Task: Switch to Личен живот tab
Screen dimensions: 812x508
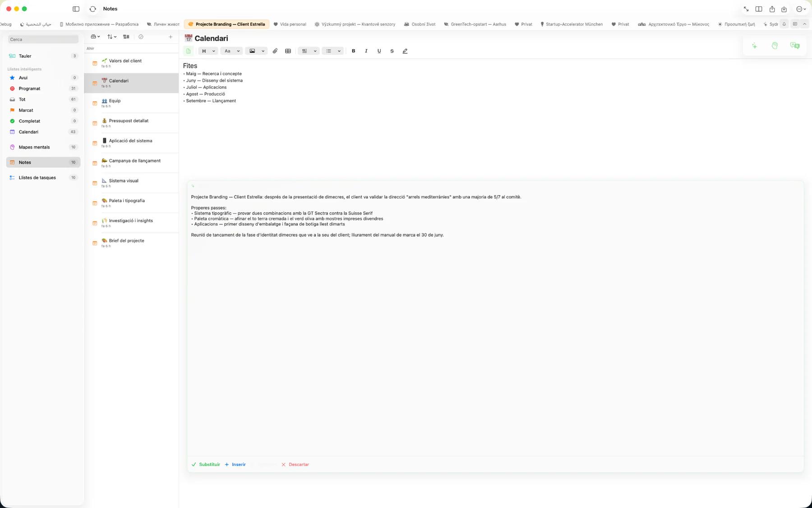Action: (x=163, y=24)
